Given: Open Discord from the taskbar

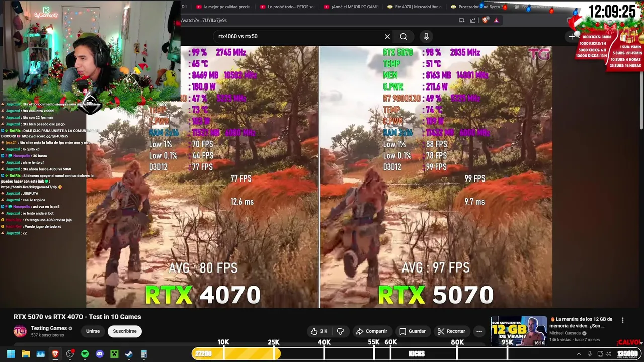Looking at the screenshot, I should [100, 354].
